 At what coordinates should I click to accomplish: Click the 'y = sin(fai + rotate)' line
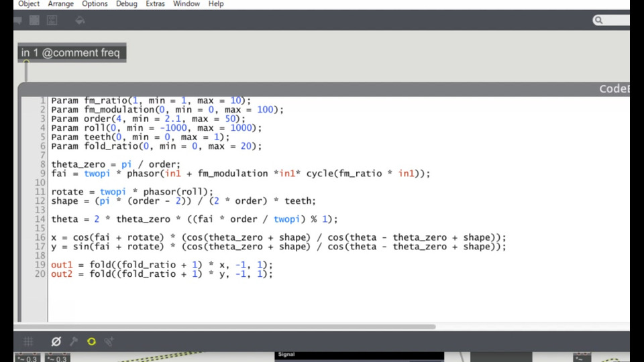279,246
